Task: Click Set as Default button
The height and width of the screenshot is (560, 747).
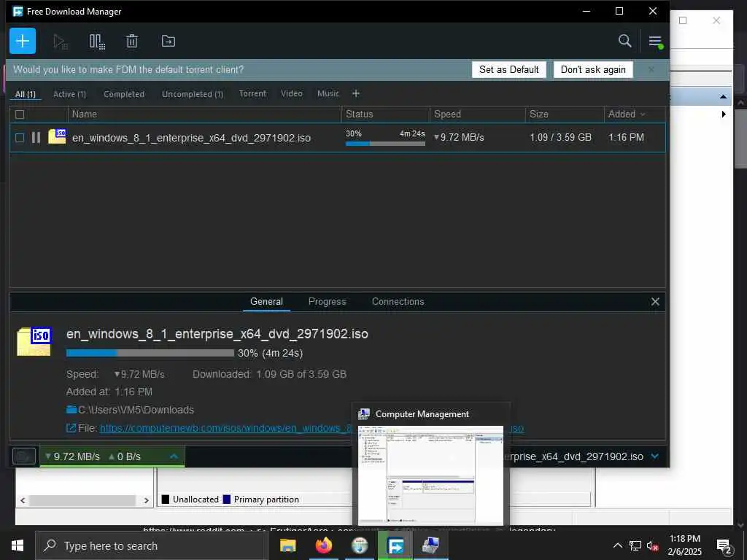Action: coord(508,69)
